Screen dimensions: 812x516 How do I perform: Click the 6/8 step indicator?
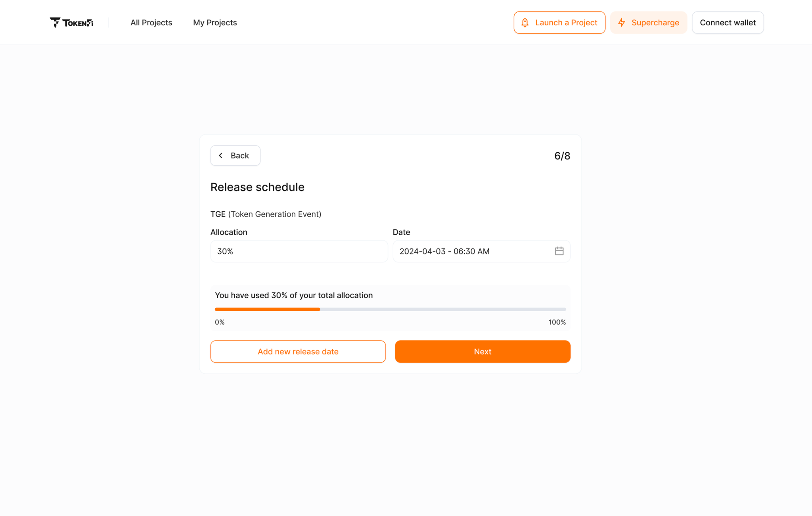(562, 155)
